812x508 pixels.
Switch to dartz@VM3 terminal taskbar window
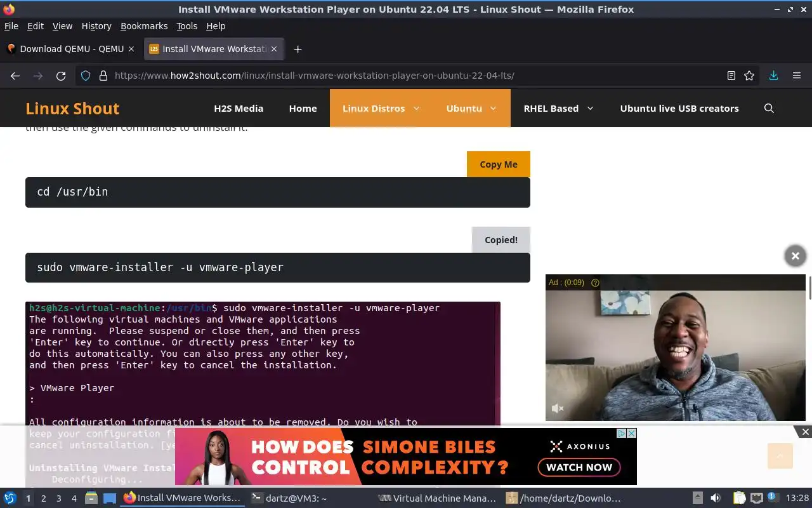(x=310, y=498)
